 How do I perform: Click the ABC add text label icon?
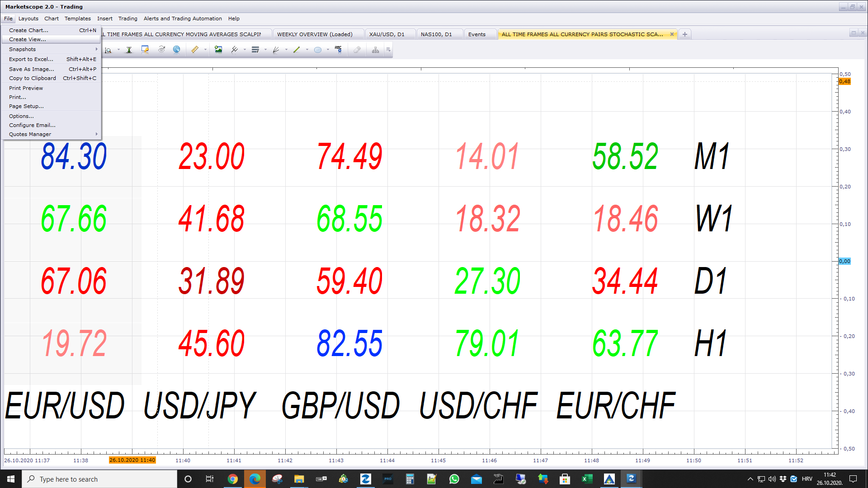click(x=338, y=50)
